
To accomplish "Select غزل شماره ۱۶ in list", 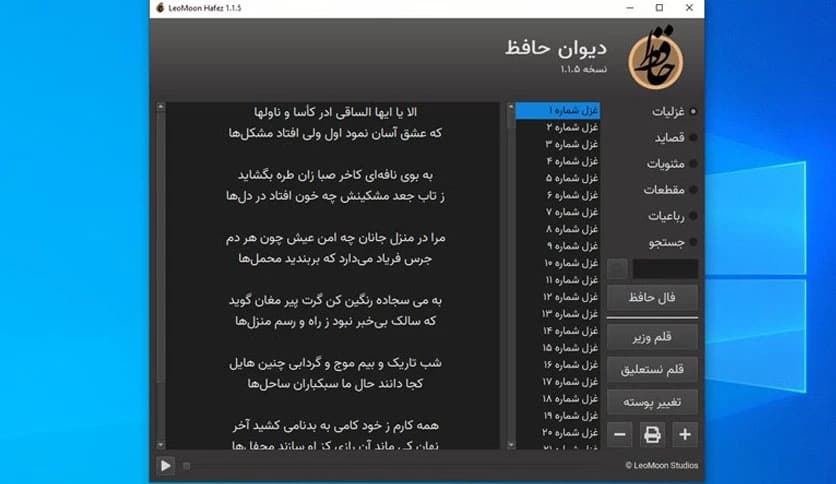I will (x=558, y=365).
